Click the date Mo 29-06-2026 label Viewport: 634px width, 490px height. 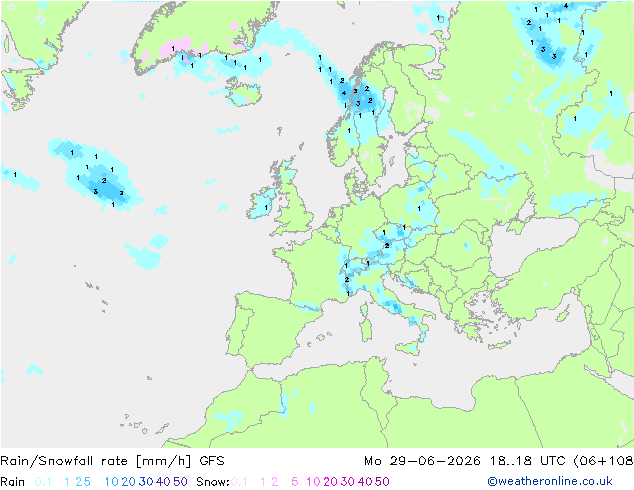pos(422,461)
